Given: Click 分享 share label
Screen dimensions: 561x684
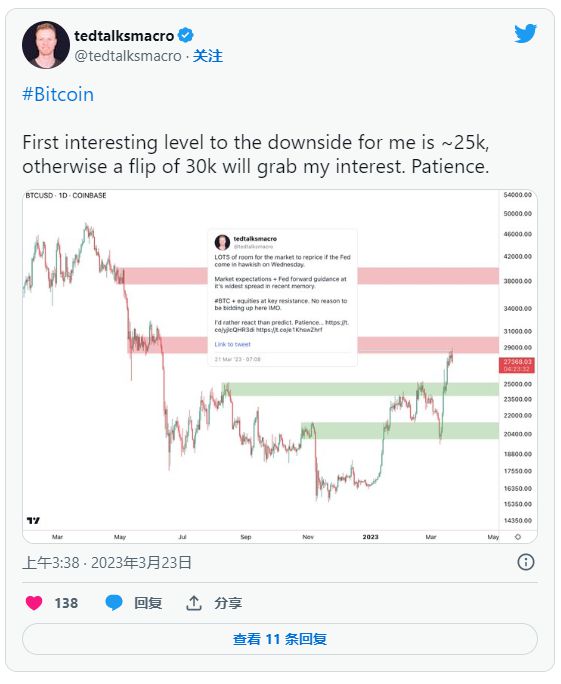Looking at the screenshot, I should [228, 603].
